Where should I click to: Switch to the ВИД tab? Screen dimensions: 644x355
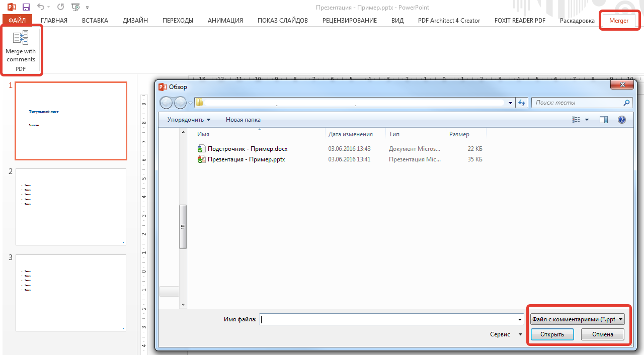pos(397,21)
